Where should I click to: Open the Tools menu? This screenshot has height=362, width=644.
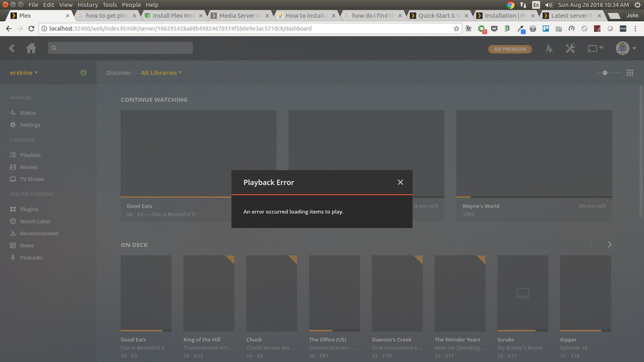pos(110,5)
